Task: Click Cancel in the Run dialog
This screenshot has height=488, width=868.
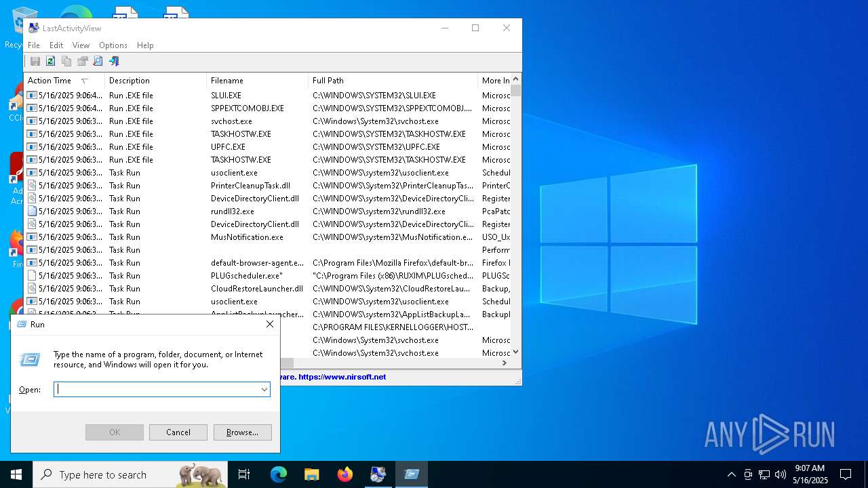Action: coord(178,432)
